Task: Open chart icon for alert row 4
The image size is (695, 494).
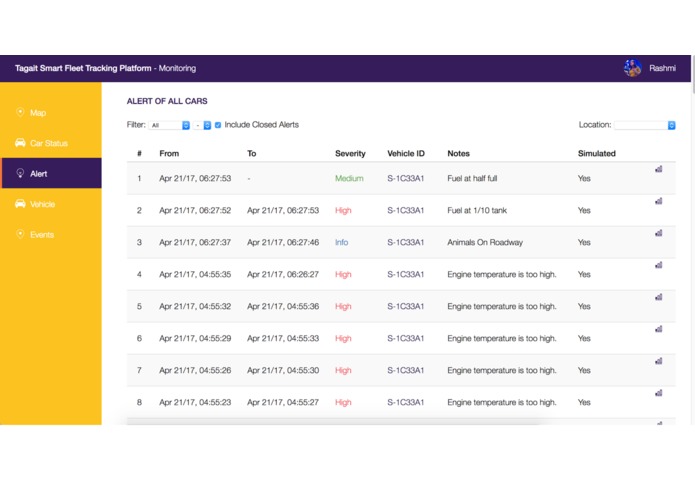Action: 659,265
